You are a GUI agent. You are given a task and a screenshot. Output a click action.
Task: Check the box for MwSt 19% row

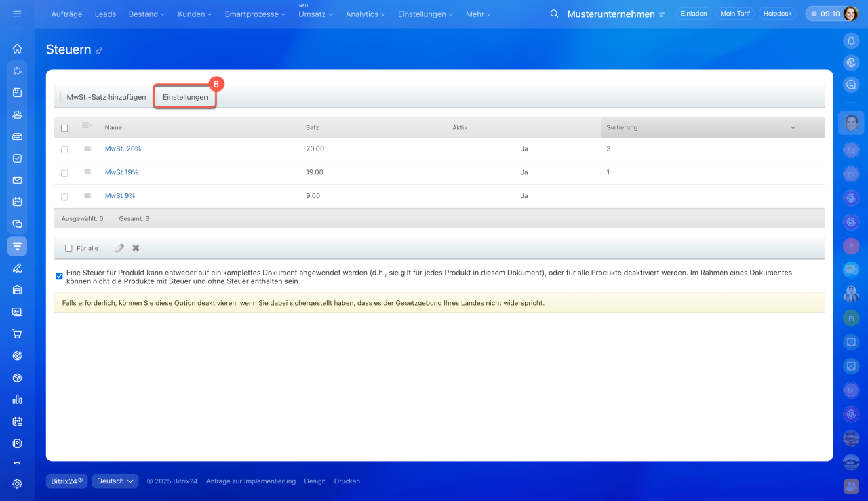(x=64, y=174)
